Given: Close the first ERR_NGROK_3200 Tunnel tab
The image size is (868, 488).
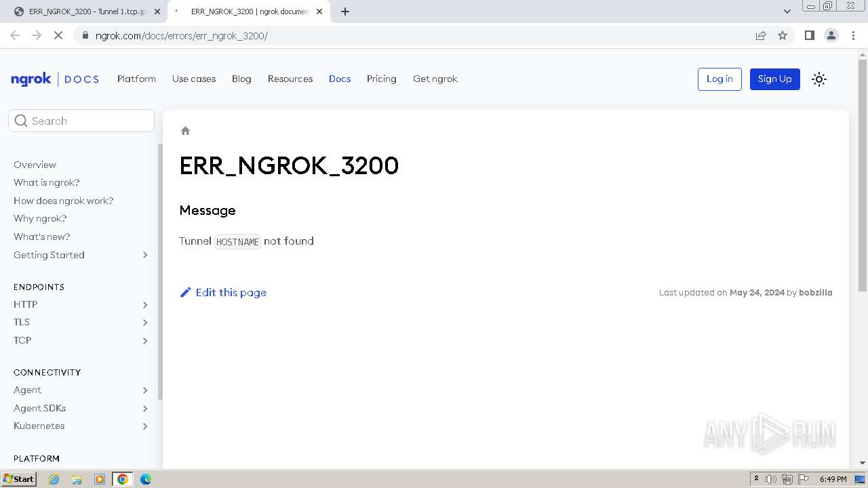Looking at the screenshot, I should [157, 12].
